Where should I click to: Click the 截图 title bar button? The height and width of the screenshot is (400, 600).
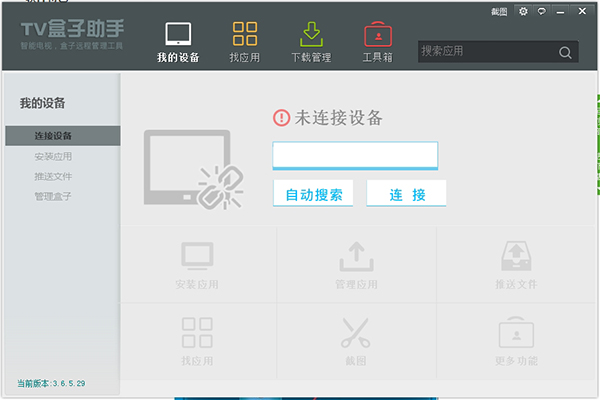[x=499, y=12]
